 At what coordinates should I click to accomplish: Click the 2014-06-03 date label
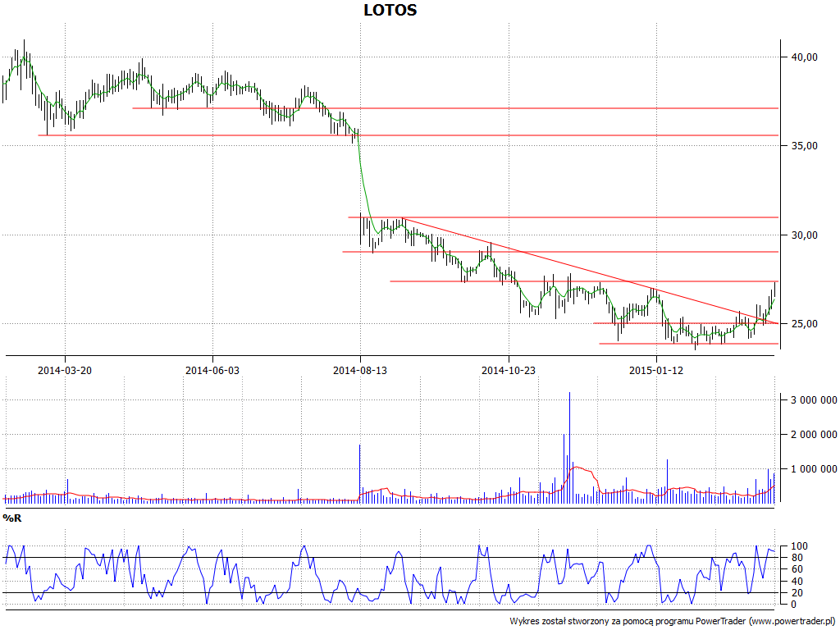[212, 370]
